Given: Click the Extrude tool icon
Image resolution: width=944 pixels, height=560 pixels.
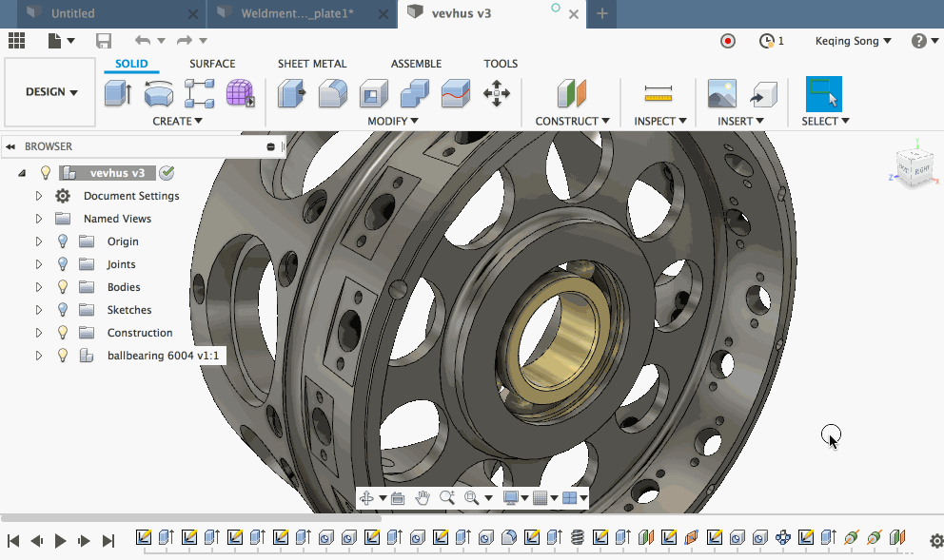Looking at the screenshot, I should tap(117, 93).
